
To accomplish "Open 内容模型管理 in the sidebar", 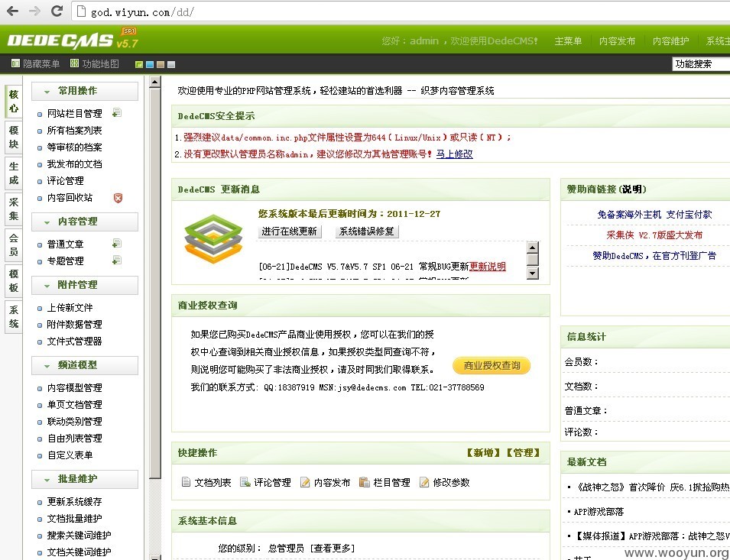I will tap(74, 387).
